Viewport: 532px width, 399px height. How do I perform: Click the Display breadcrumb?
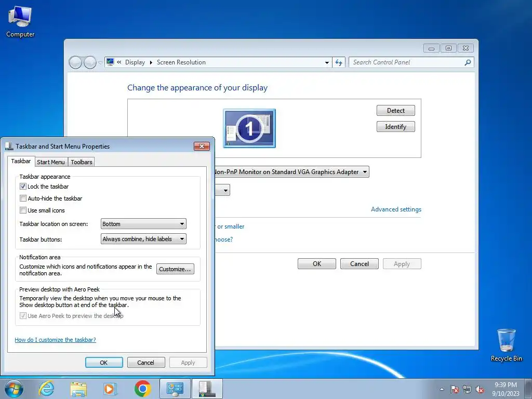click(x=135, y=62)
